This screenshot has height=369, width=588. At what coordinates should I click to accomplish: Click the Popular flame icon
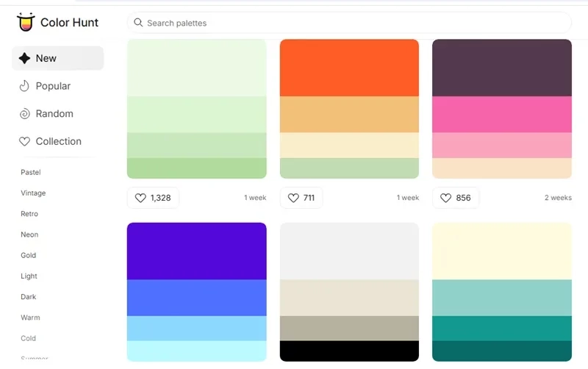(25, 86)
